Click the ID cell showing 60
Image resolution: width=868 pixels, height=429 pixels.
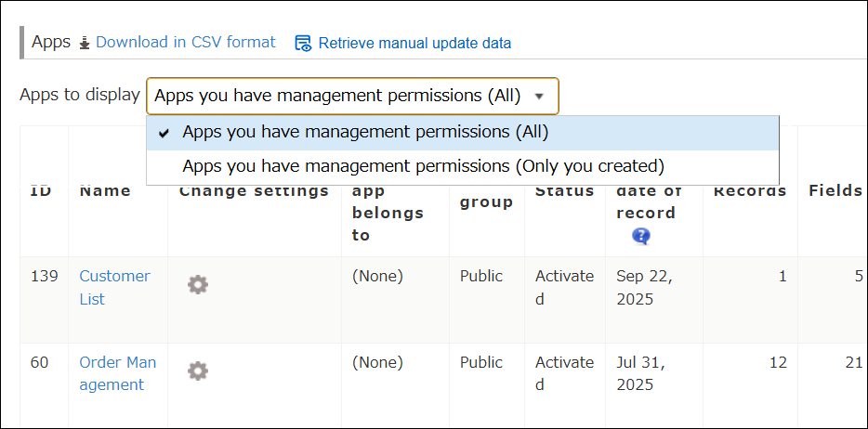click(39, 362)
